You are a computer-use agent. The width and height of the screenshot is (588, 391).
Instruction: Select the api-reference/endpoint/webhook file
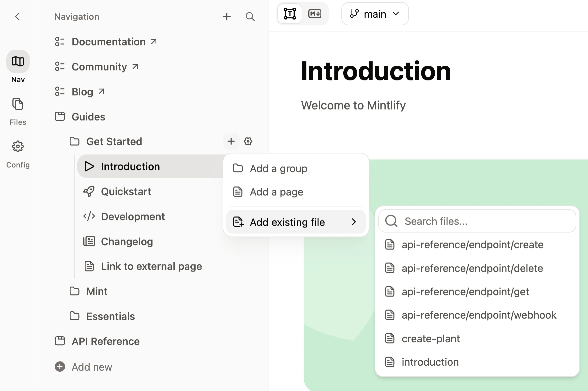click(x=479, y=315)
